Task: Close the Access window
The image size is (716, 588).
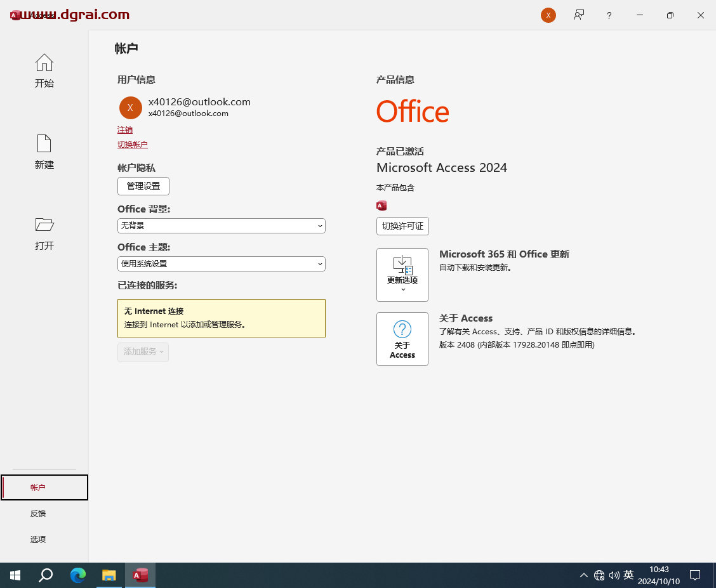Action: (x=701, y=15)
